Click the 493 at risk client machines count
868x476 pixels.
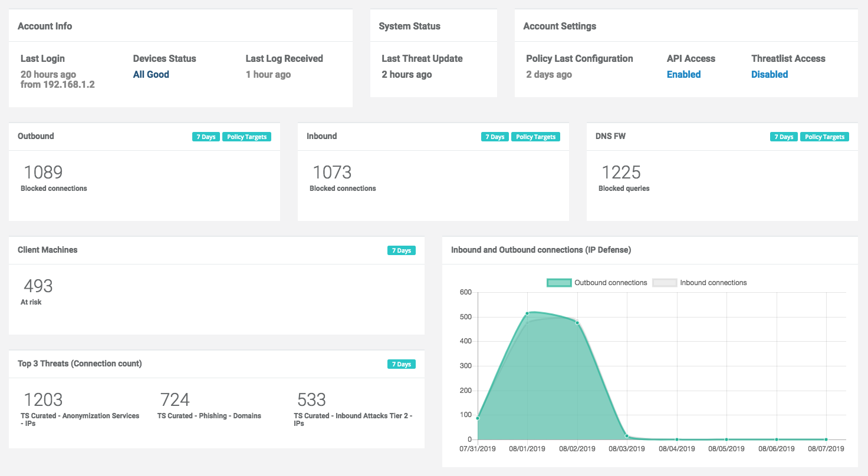38,286
